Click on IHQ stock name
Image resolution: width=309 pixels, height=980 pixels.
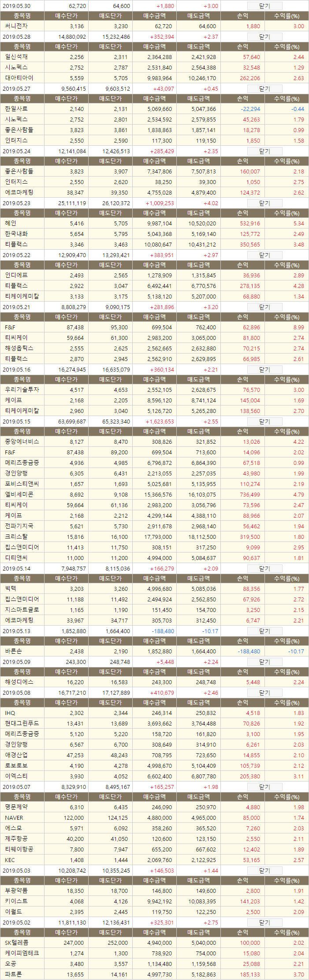click(x=10, y=713)
